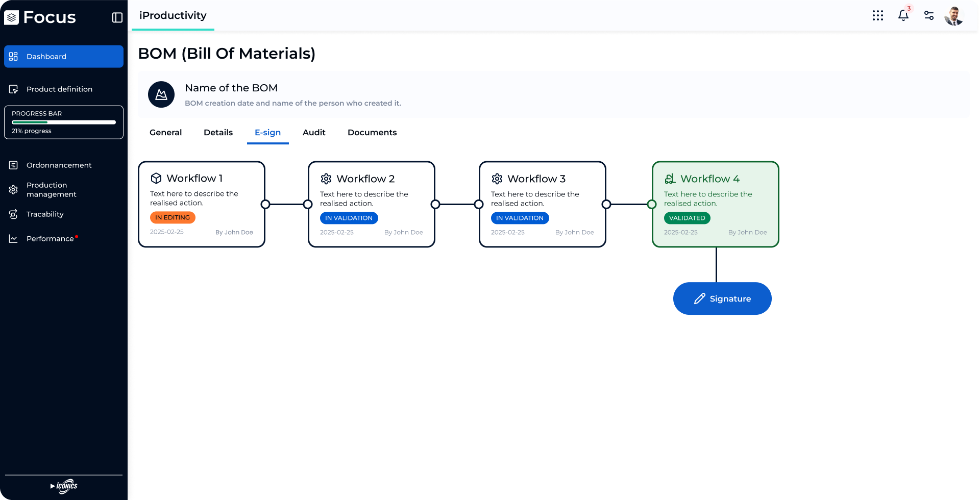Click the Signature button

tap(722, 298)
